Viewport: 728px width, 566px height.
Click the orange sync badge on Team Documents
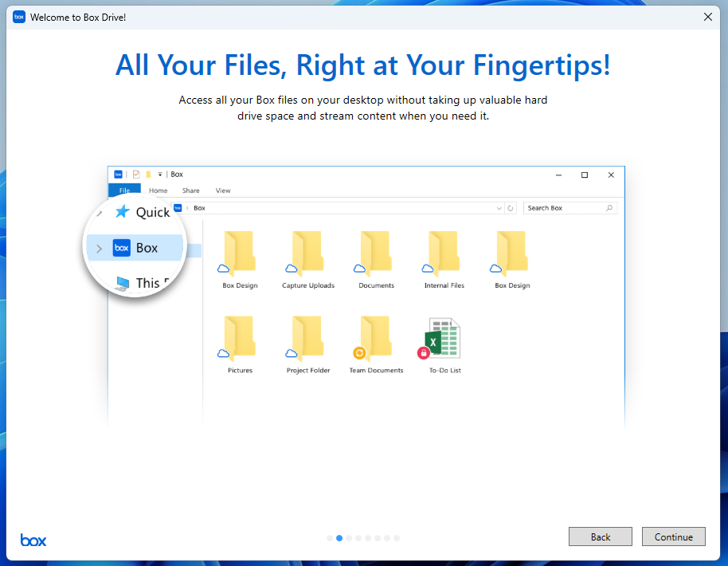[x=359, y=353]
